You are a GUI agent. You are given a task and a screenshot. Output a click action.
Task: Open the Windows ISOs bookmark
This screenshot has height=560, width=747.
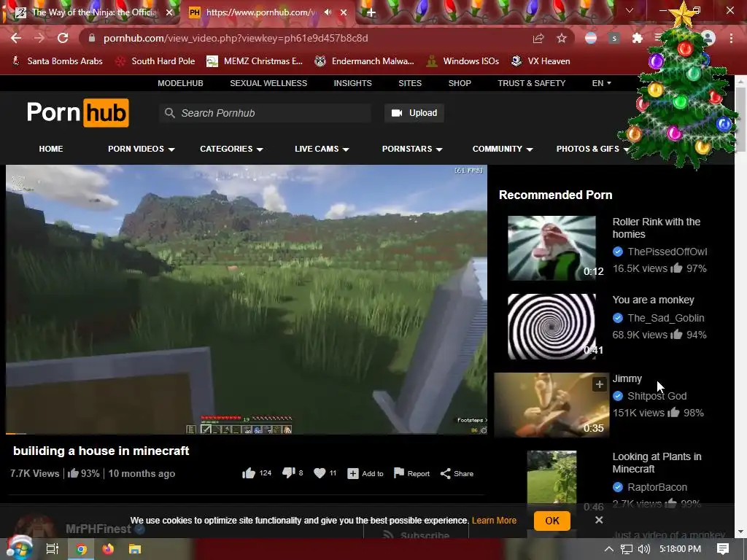point(463,61)
